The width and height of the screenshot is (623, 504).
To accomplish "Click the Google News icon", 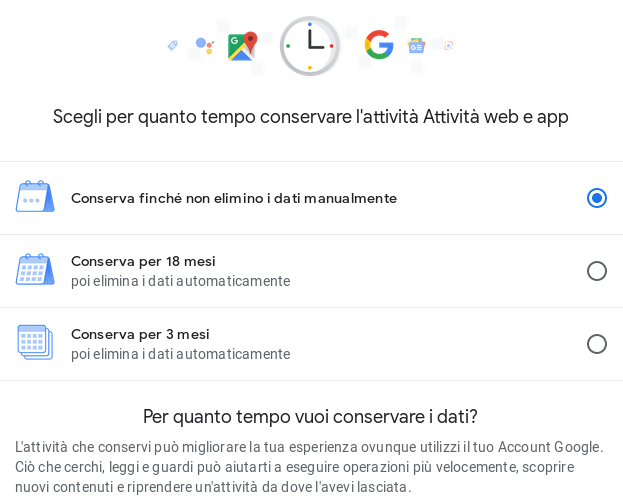I will 416,46.
